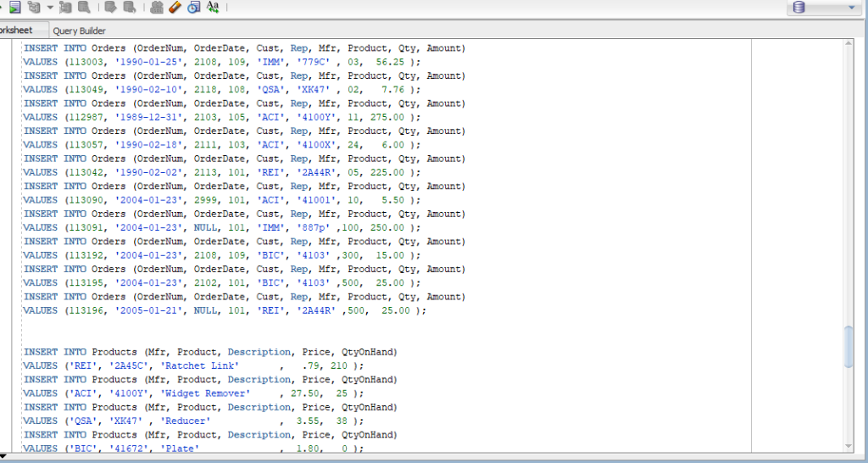This screenshot has height=463, width=868.
Task: Click product code '887p'
Action: pyautogui.click(x=314, y=228)
